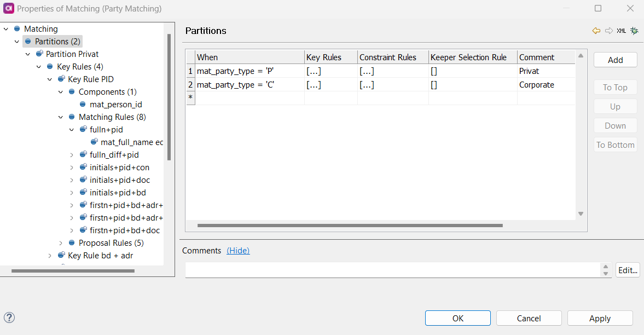Collapse the Partitions (2) node
This screenshot has width=644, height=335.
click(x=17, y=42)
